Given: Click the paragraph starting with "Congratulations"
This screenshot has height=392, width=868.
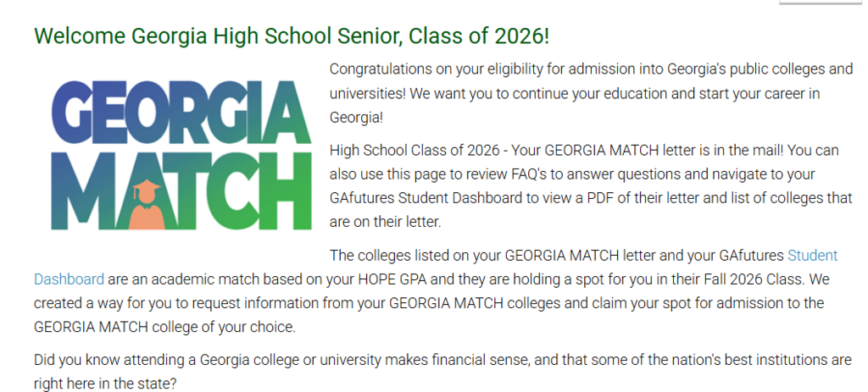Looking at the screenshot, I should (x=579, y=92).
